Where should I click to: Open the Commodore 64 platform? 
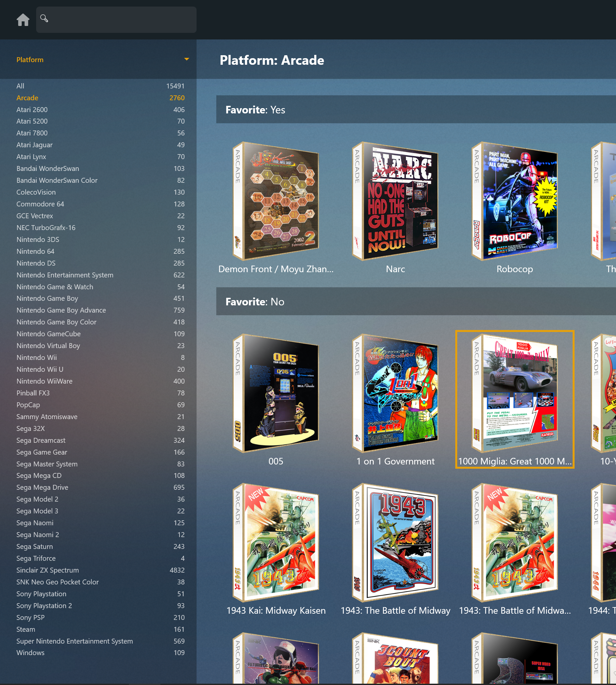click(x=101, y=204)
